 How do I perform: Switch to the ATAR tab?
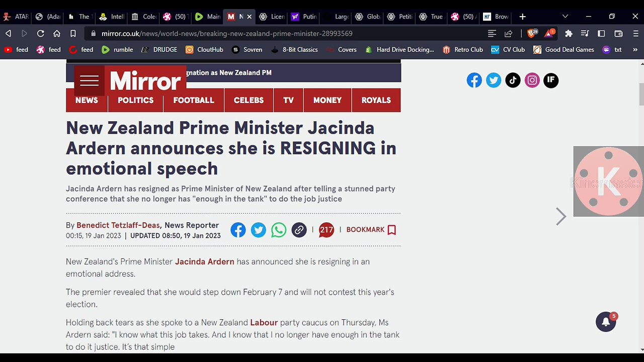16,17
